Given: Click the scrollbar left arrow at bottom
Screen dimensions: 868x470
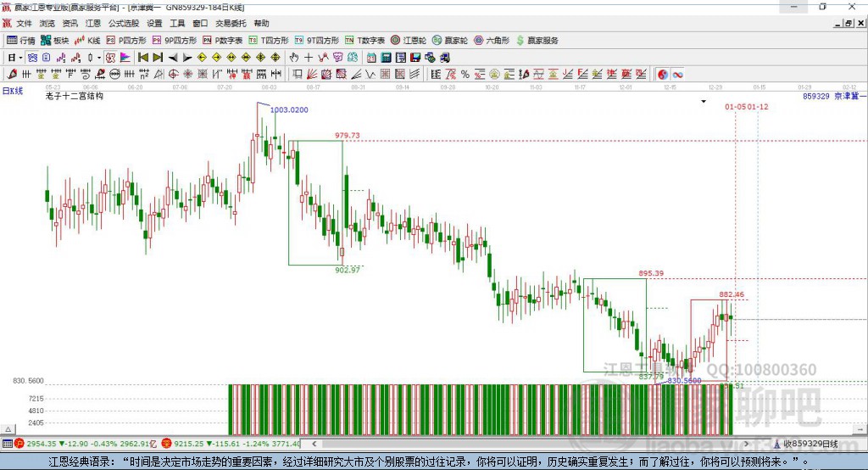Looking at the screenshot, I should tap(314, 444).
